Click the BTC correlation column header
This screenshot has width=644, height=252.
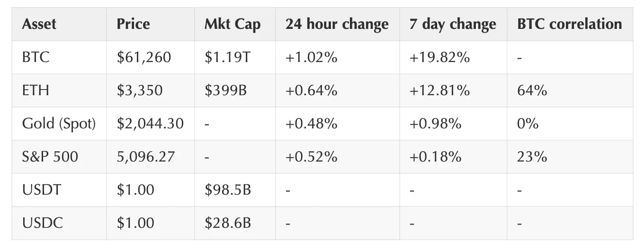[x=570, y=24]
